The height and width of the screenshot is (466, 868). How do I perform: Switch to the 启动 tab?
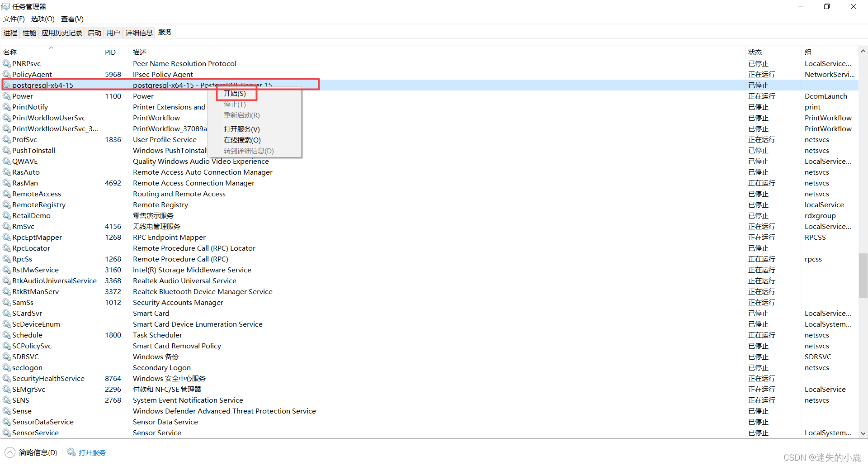[x=94, y=33]
